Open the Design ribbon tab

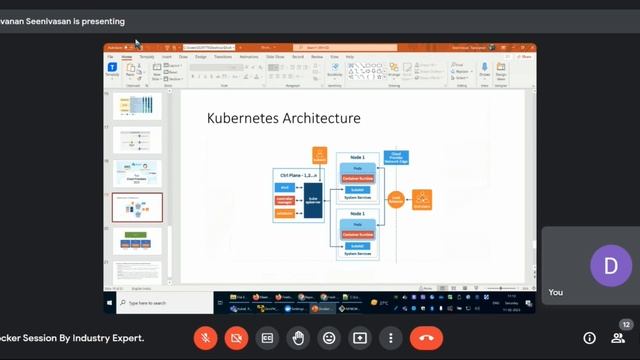tap(201, 57)
